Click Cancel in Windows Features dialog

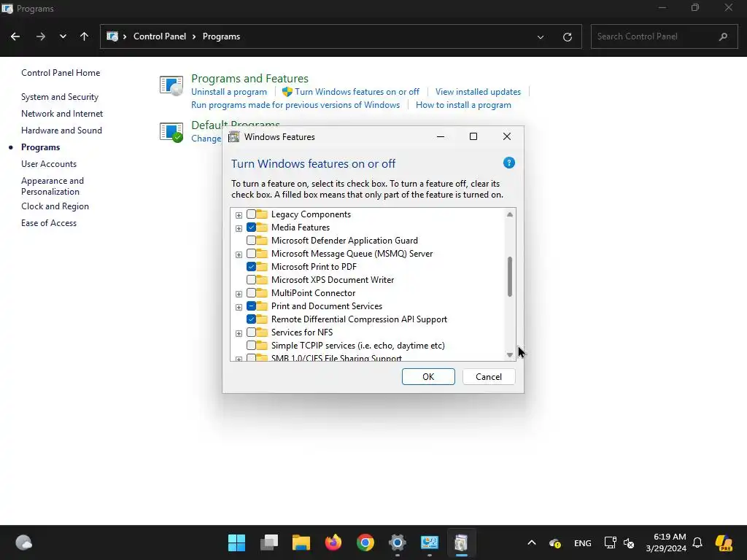click(489, 377)
